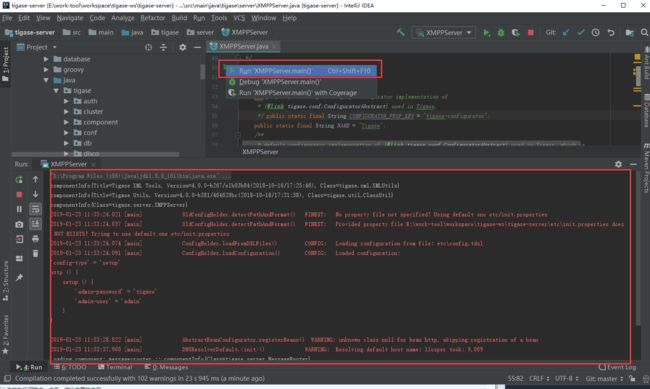
Task: Collapse the tigase package
Action: pyautogui.click(x=56, y=90)
